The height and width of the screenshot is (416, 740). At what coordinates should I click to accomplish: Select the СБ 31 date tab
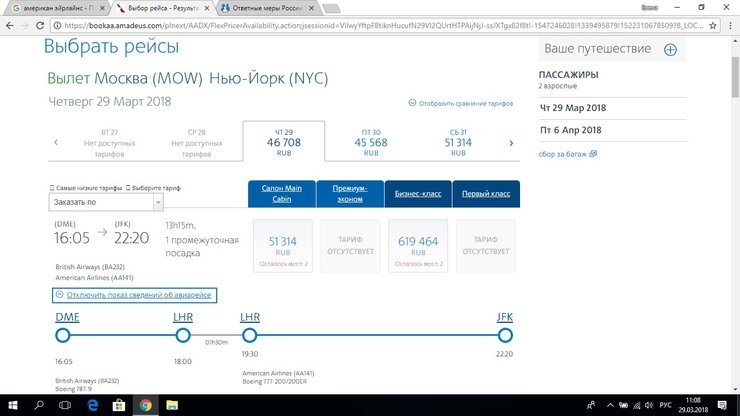[457, 142]
